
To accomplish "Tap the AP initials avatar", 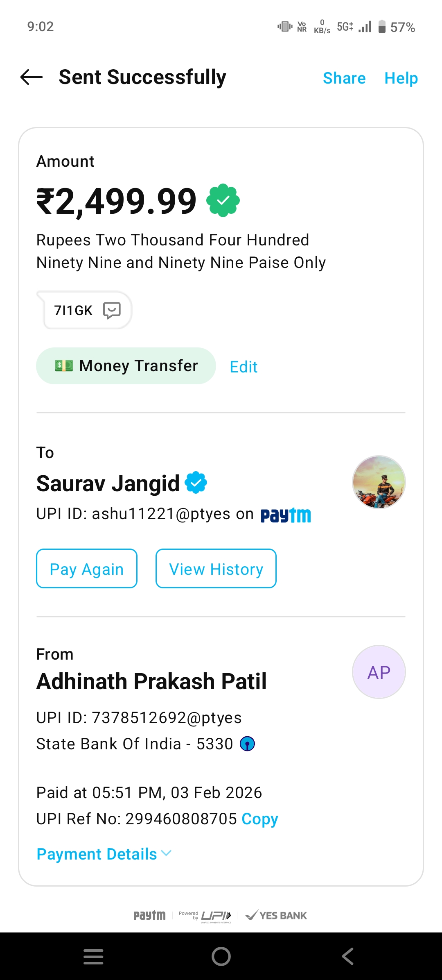I will click(379, 672).
